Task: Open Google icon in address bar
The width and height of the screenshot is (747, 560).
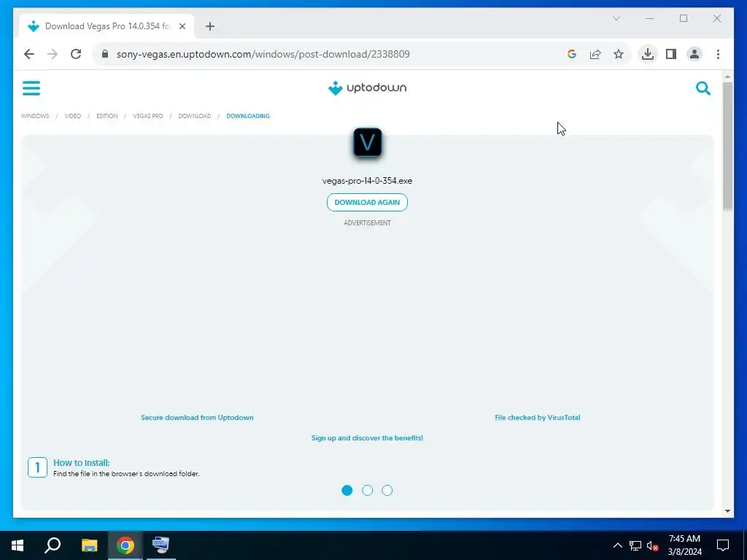Action: click(572, 54)
